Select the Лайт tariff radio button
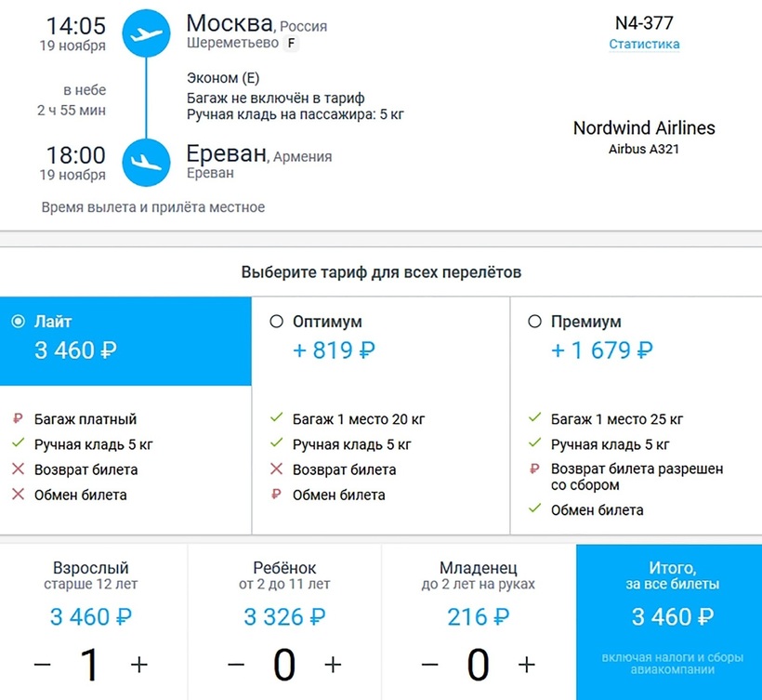The width and height of the screenshot is (762, 700). 18,322
